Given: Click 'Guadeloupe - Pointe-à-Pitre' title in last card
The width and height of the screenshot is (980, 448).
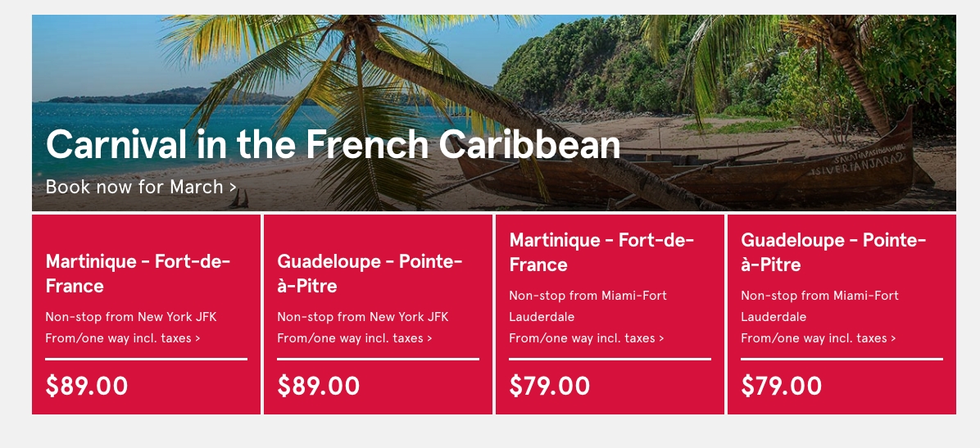Looking at the screenshot, I should coord(834,251).
